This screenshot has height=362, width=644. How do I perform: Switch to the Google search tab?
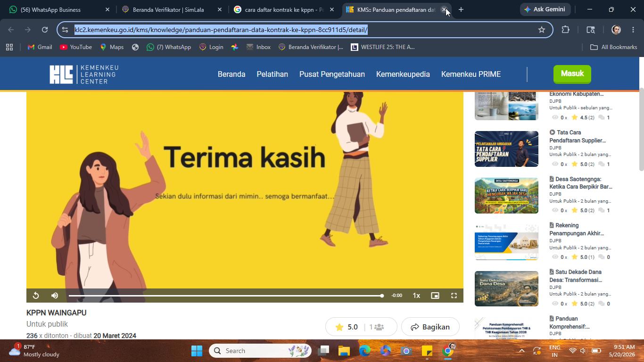284,9
